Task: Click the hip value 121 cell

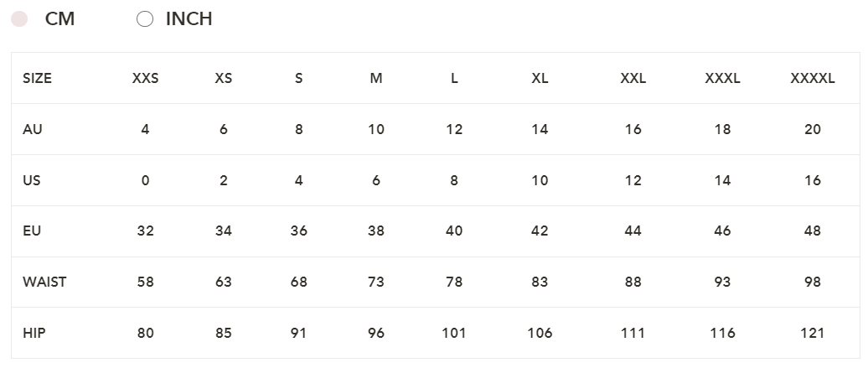Action: click(812, 333)
